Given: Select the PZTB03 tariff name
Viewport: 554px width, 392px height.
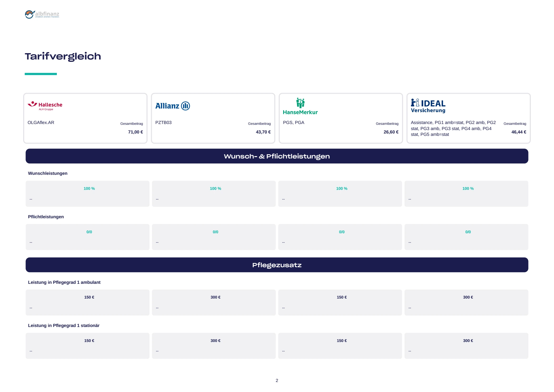Looking at the screenshot, I should [x=163, y=122].
